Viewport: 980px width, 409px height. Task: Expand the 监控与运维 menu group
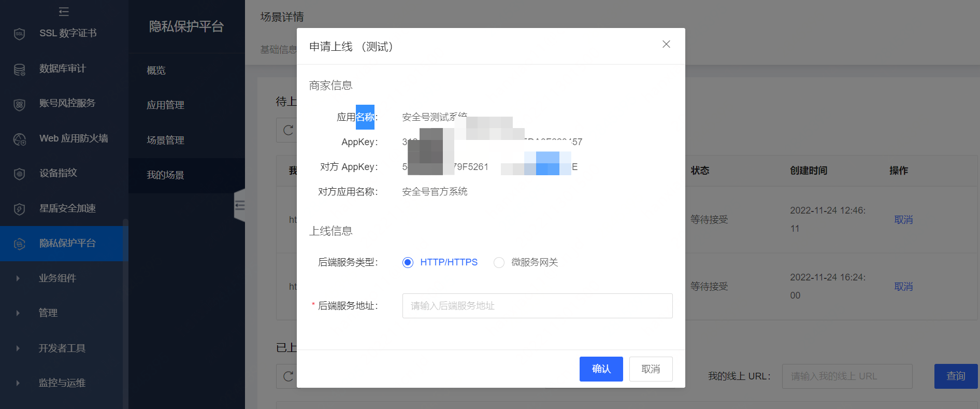(x=62, y=383)
